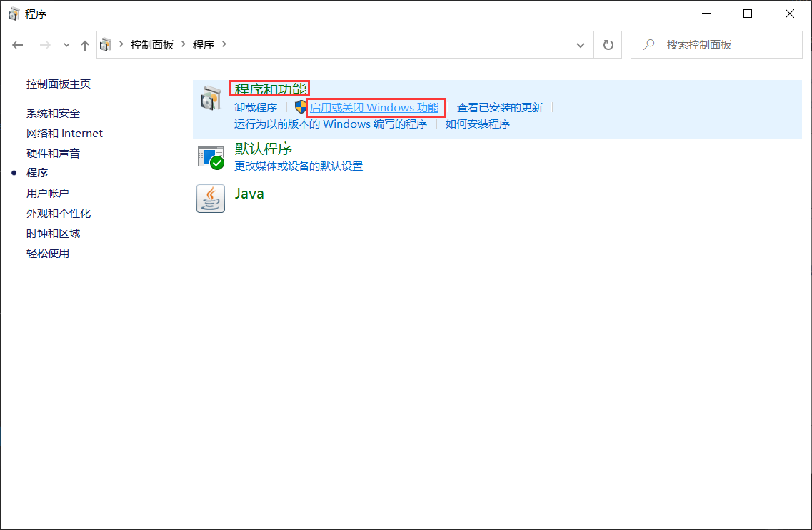Click 卸载程序 under 程序和功能

256,106
